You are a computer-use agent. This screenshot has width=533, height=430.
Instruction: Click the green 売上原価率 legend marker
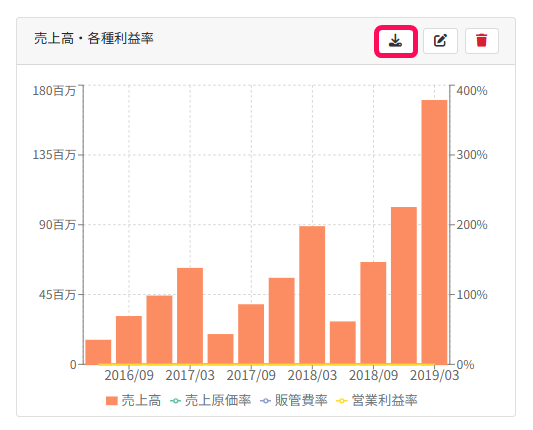pos(175,401)
